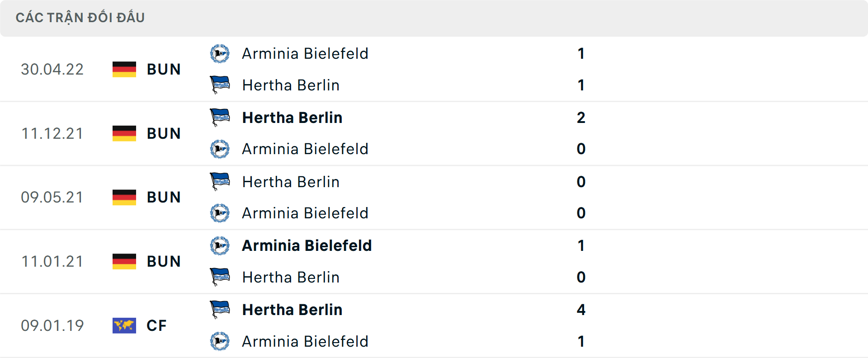
Task: Click the score 1 next to Arminia Bielefeld's 30.04.22 result
Action: click(x=581, y=53)
